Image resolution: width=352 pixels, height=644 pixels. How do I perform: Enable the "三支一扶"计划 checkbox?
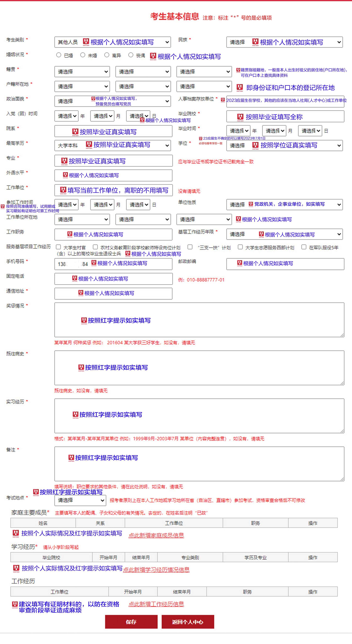(x=190, y=247)
